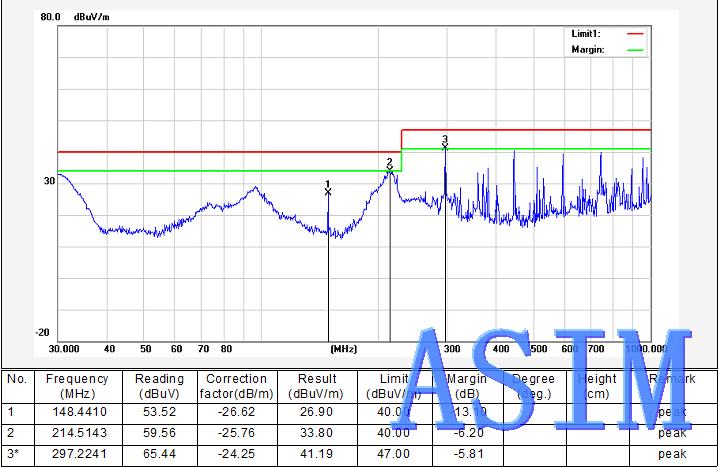Click the margin value -5.81
Image resolution: width=719 pixels, height=468 pixels.
pyautogui.click(x=466, y=454)
